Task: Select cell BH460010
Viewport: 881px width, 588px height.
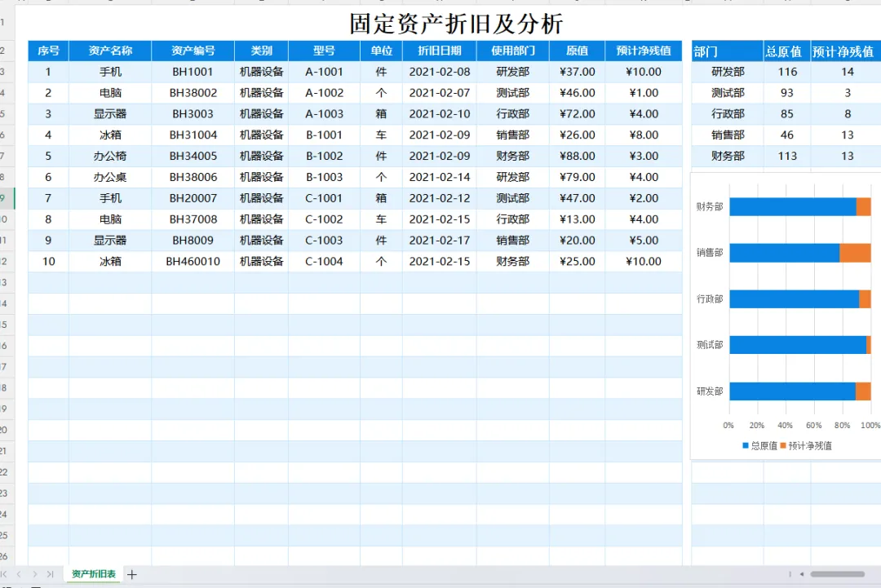Action: 193,261
